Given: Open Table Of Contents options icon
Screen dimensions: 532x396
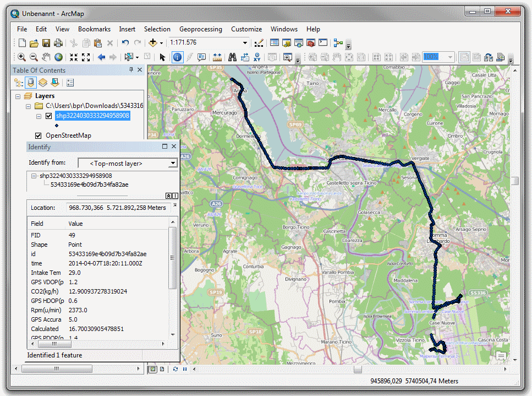Looking at the screenshot, I should click(70, 83).
